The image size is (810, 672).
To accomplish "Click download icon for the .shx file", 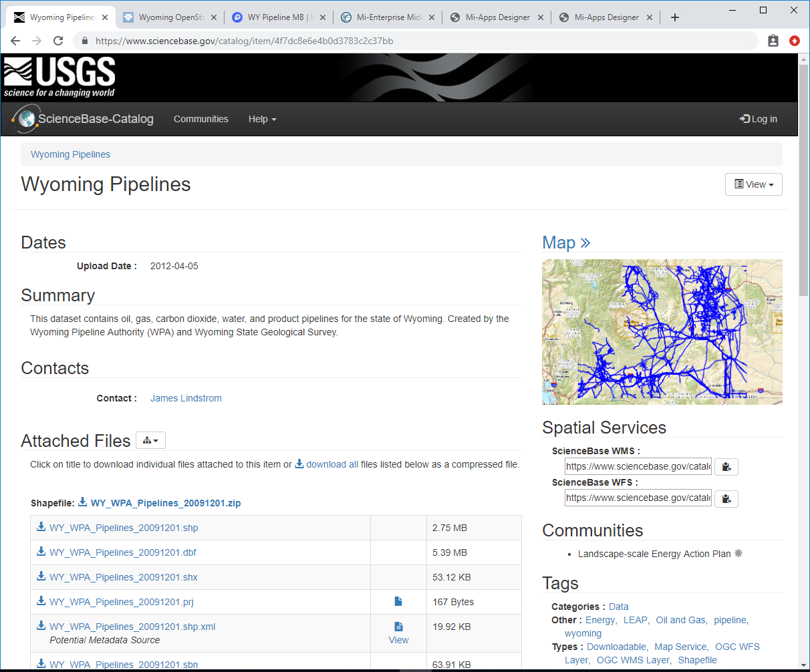I will pos(41,576).
